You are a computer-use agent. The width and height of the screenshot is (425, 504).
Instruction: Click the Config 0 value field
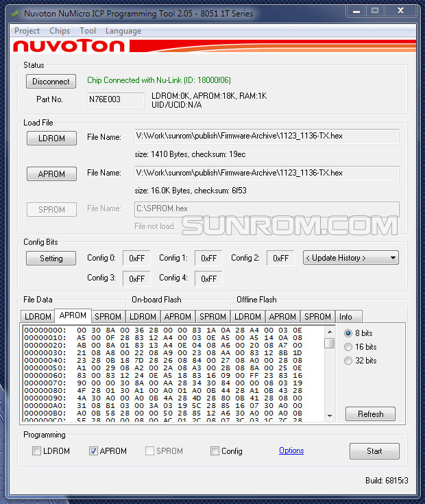coord(136,259)
